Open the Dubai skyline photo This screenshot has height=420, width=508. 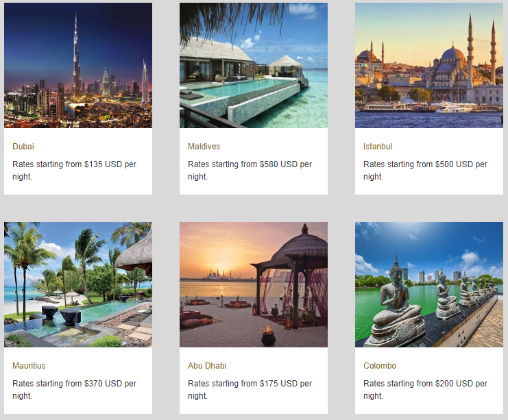coord(78,65)
